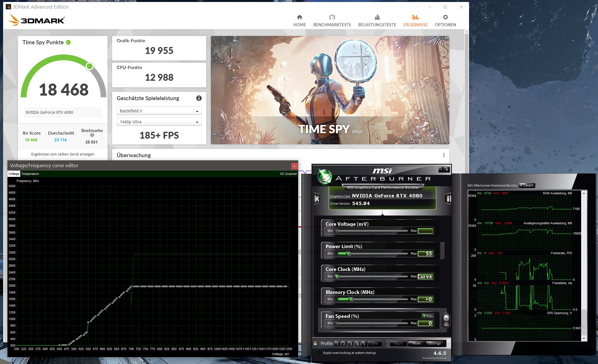Screen dimensions: 598x364
Task: Click the Afterburner information i button
Action: pyautogui.click(x=448, y=199)
